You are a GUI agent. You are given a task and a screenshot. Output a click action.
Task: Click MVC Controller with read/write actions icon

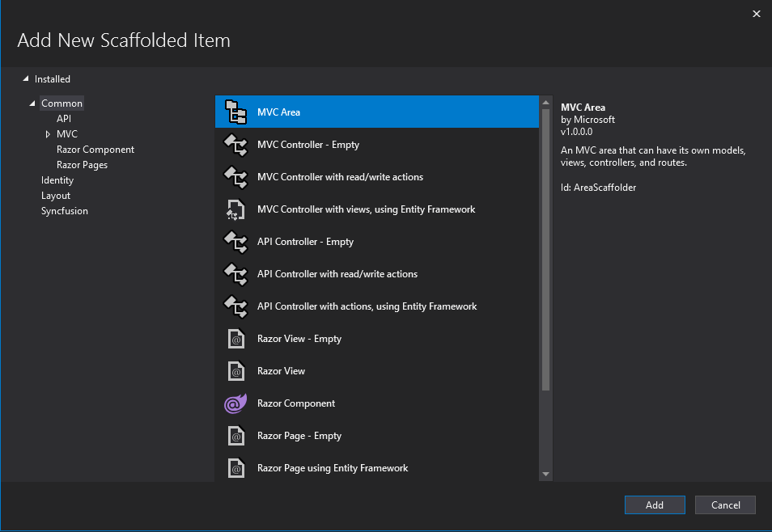235,177
